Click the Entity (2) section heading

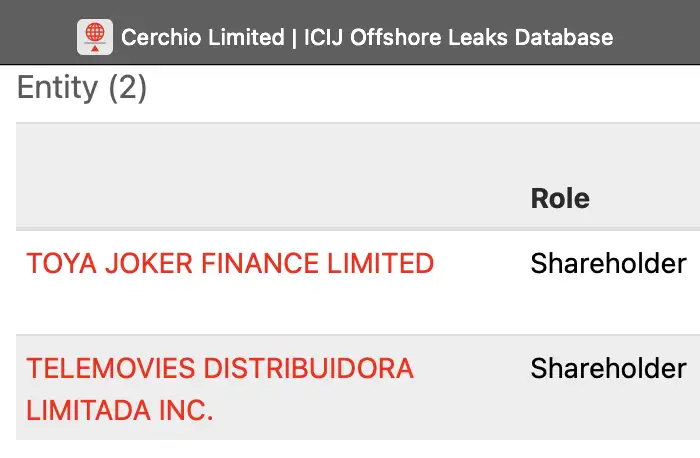coord(82,88)
